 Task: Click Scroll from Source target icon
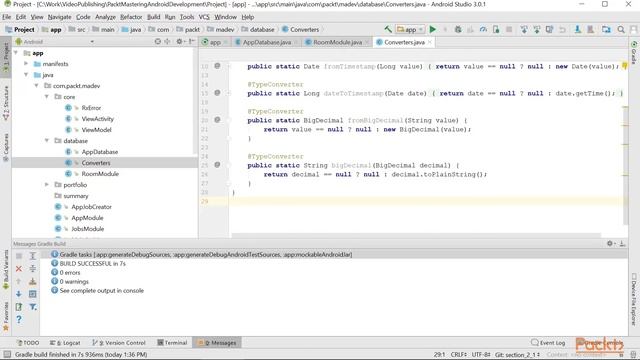tap(158, 42)
